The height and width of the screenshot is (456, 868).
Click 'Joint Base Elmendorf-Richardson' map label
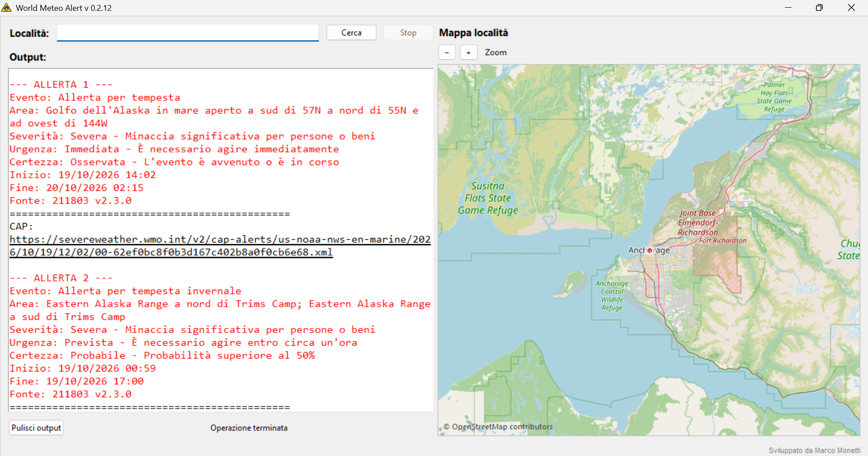(x=698, y=223)
